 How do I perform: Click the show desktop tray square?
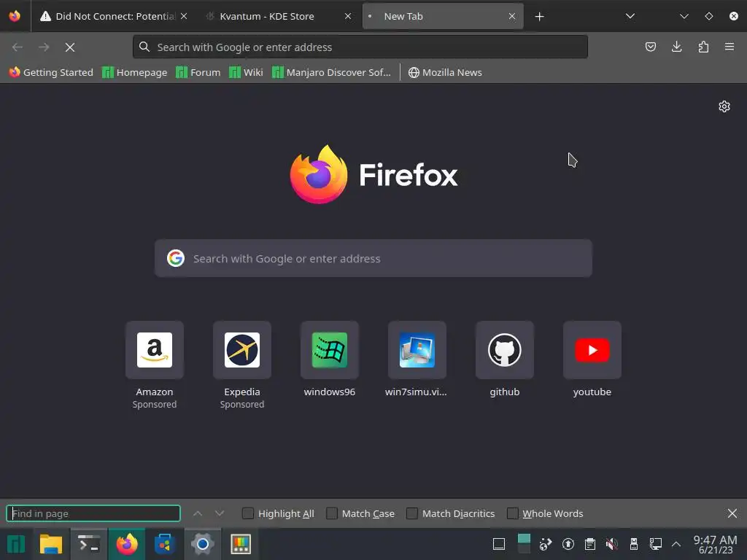(499, 544)
